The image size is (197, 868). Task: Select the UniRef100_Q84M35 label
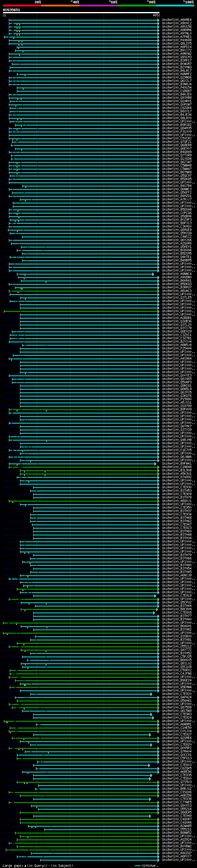coord(176,128)
